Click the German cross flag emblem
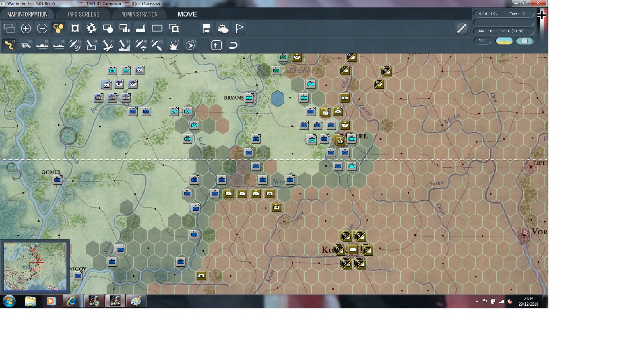The width and height of the screenshot is (644, 362). point(542,15)
